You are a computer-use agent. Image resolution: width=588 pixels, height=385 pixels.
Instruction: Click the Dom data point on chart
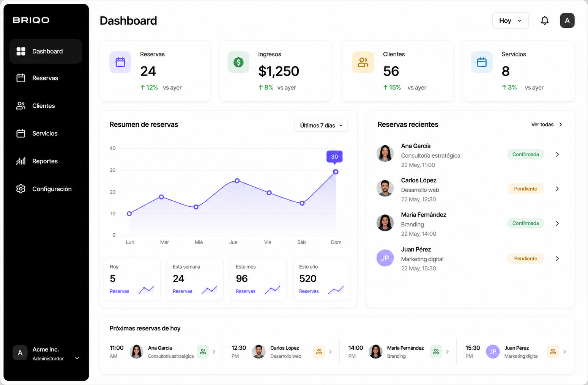pos(336,172)
